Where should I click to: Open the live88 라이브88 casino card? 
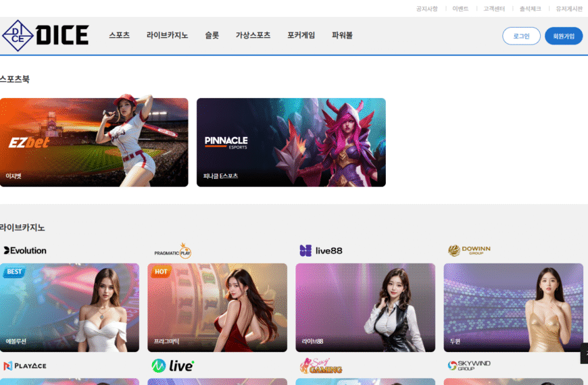365,307
